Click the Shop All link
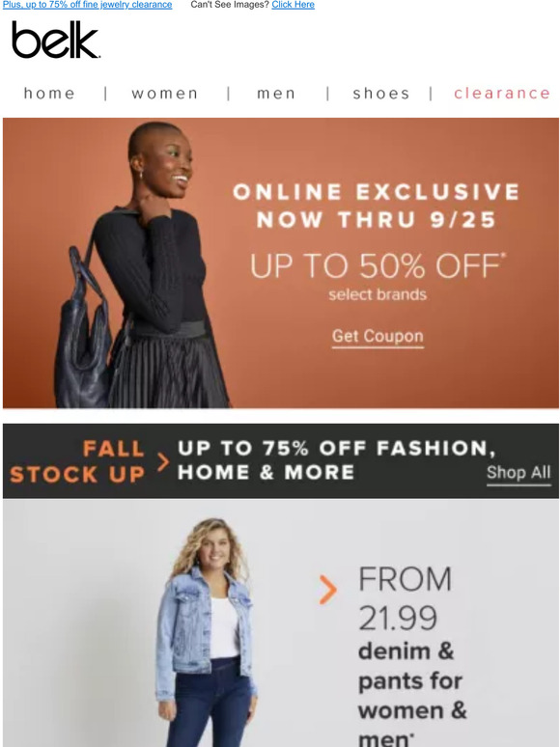This screenshot has height=747, width=560. 518,473
